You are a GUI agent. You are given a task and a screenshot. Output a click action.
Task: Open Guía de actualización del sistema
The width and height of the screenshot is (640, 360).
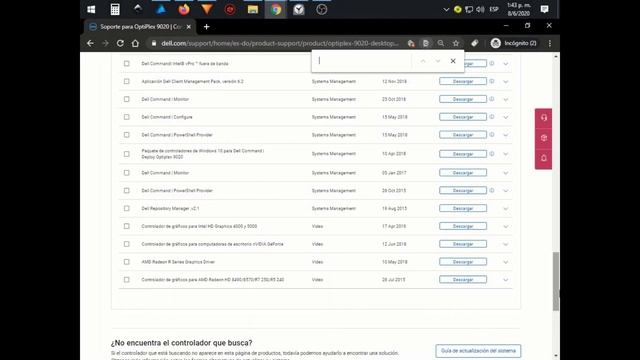[478, 351]
